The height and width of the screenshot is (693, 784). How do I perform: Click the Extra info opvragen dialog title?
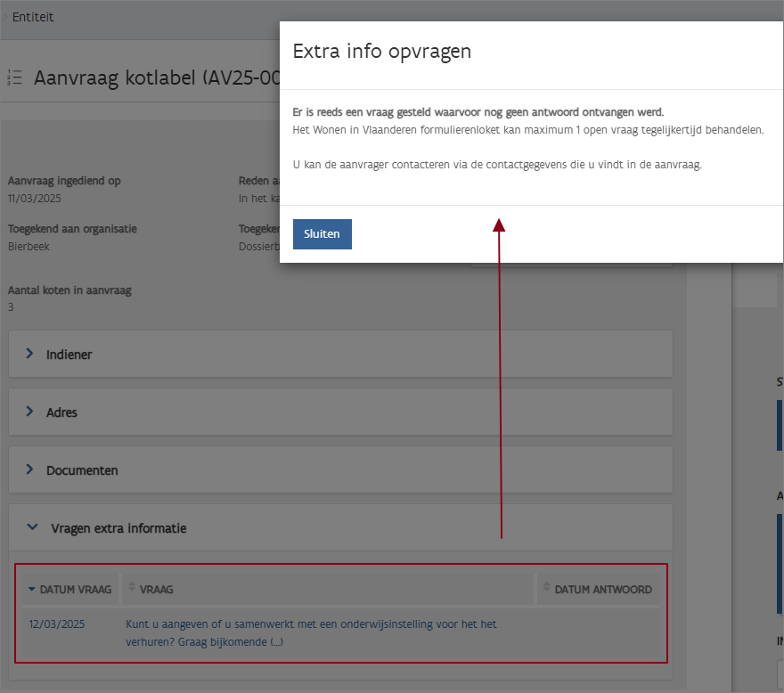pyautogui.click(x=382, y=52)
